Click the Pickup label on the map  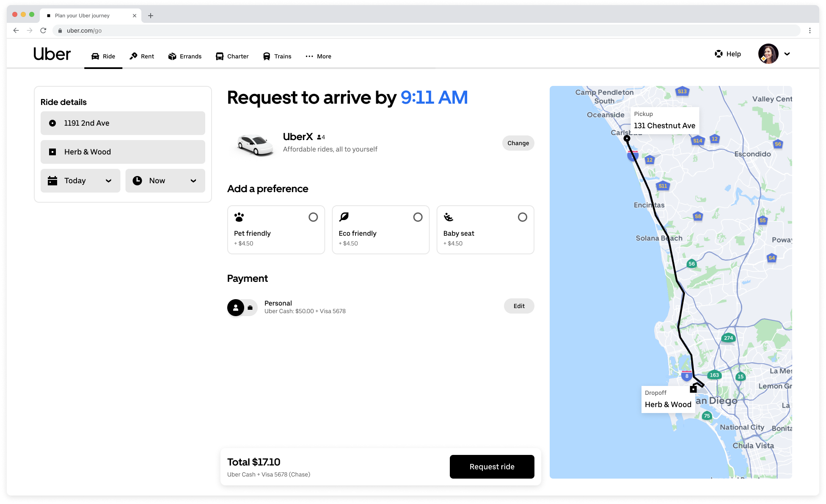[664, 120]
